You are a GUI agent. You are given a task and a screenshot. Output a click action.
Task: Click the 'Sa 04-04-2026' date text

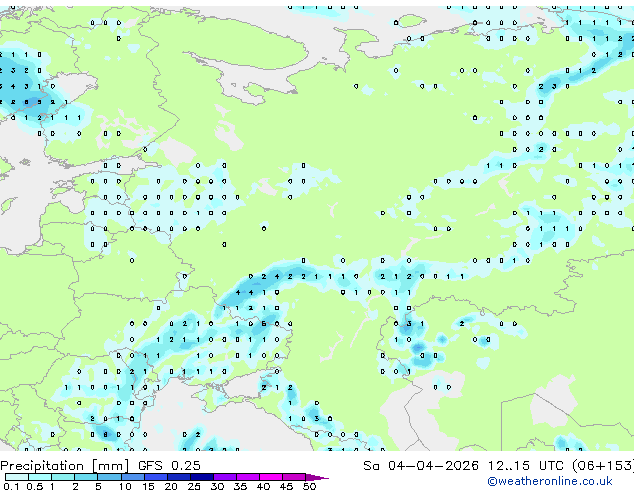click(x=421, y=466)
